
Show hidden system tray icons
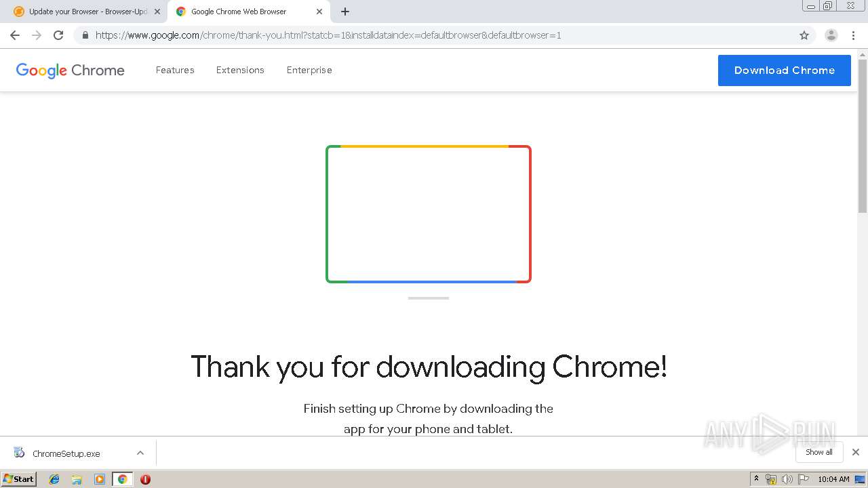click(756, 479)
